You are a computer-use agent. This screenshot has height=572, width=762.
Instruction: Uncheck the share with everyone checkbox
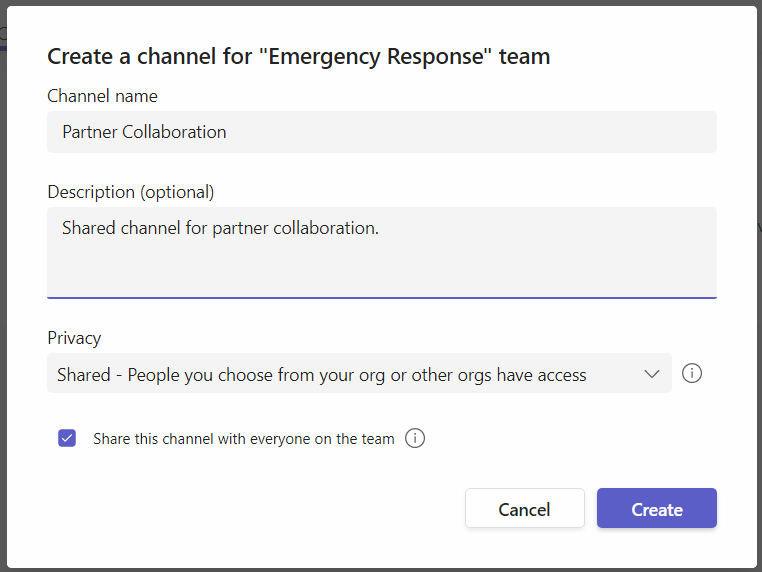click(67, 438)
